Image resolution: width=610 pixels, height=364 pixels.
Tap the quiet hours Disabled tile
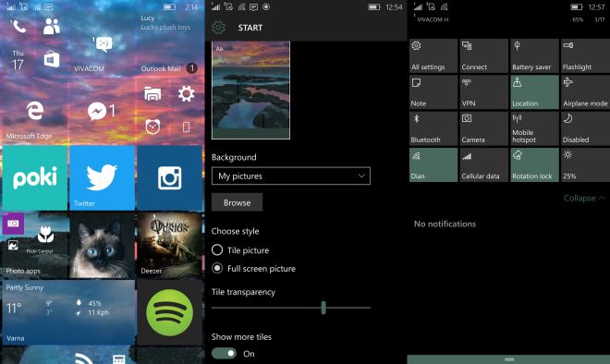pos(585,128)
